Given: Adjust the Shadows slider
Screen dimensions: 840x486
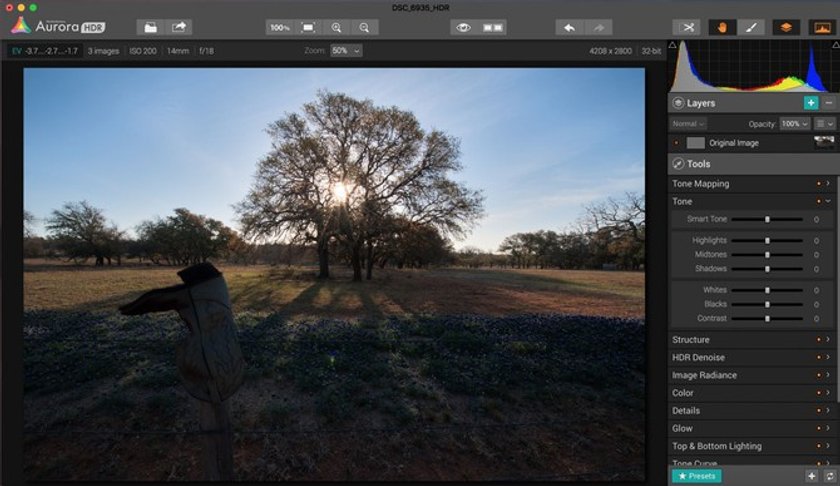Looking at the screenshot, I should (x=767, y=269).
